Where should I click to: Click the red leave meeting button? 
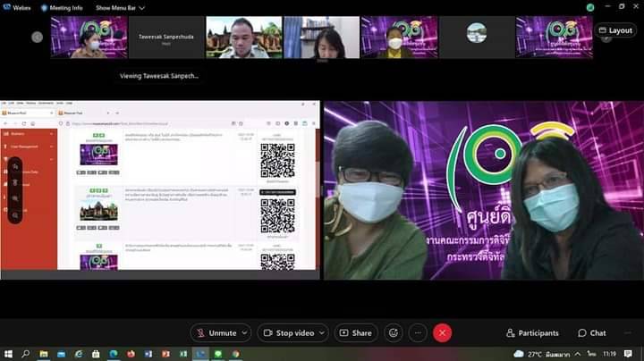tap(442, 332)
